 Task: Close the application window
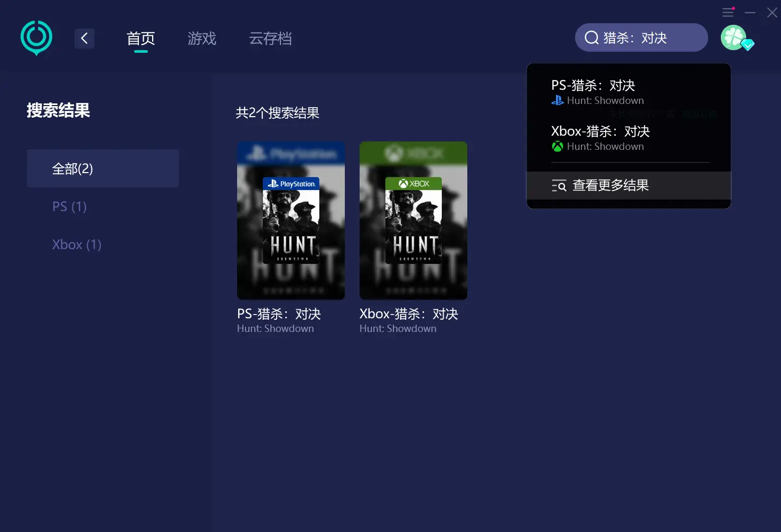coord(772,12)
